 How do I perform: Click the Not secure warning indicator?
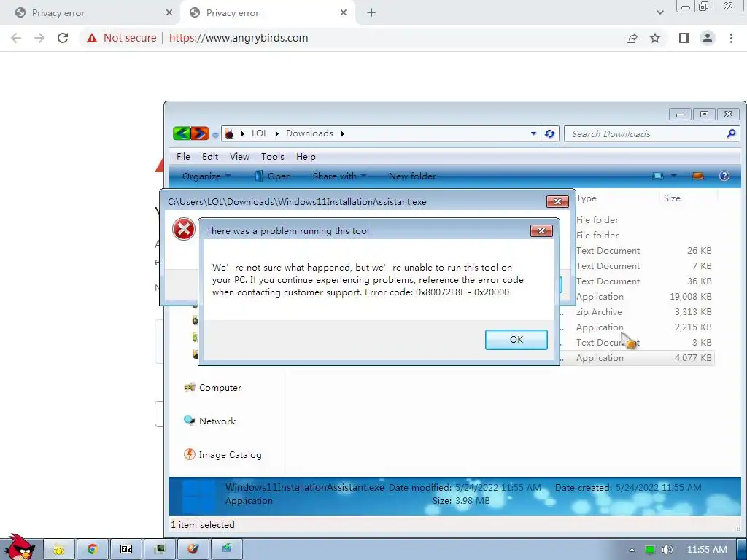(122, 38)
